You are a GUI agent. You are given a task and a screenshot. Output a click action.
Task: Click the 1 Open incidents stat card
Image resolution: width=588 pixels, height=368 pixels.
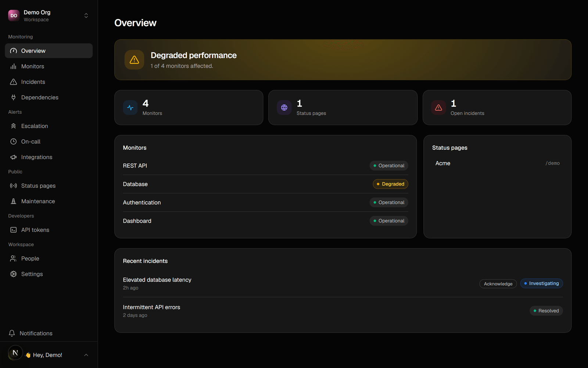click(497, 107)
